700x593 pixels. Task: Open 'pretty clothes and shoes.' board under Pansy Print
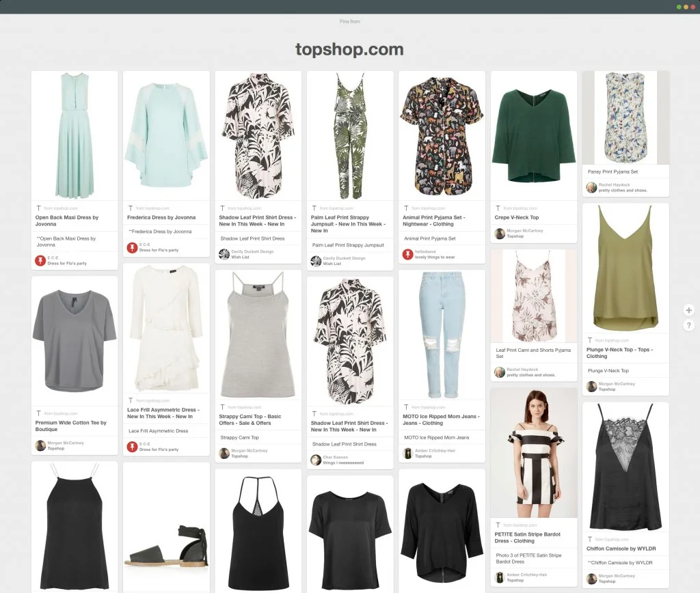[x=623, y=190]
